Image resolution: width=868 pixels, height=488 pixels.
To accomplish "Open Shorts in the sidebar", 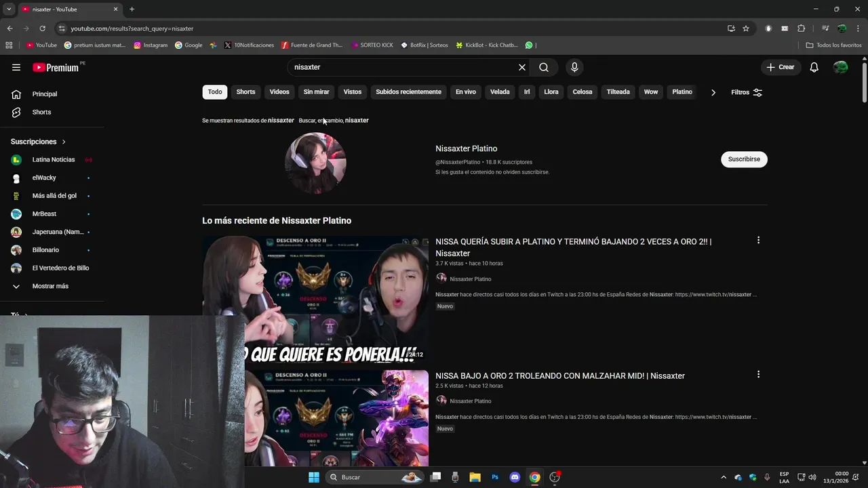I will 41,112.
